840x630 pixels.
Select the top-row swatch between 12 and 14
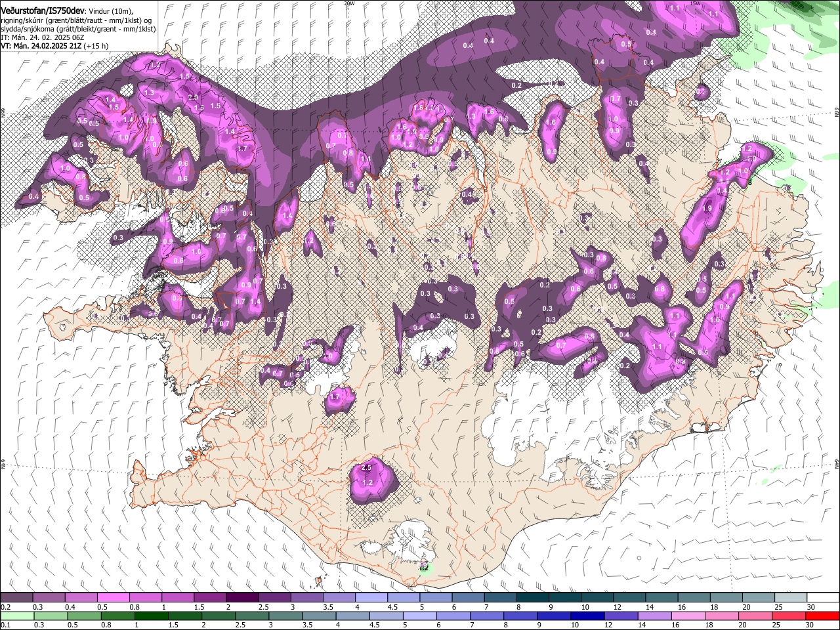[630, 598]
